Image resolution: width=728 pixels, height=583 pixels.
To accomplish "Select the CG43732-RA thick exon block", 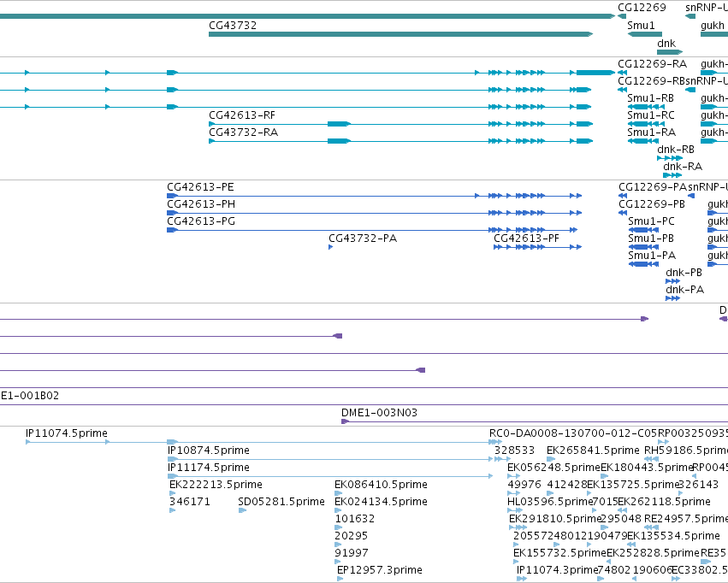I will [339, 141].
